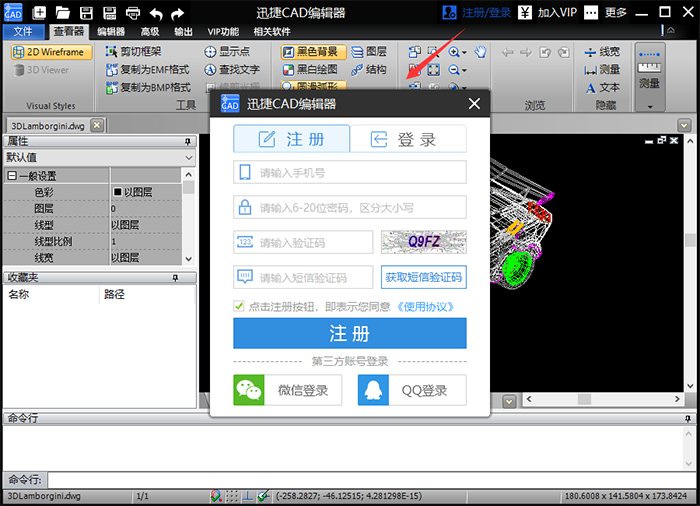Click the Save As icon
This screenshot has height=506, width=700.
click(109, 13)
